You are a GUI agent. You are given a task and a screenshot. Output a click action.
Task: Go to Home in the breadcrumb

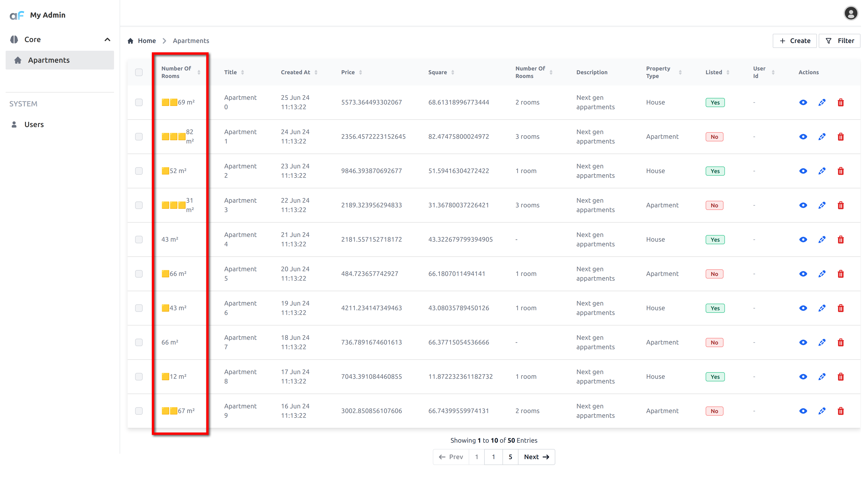click(x=147, y=41)
